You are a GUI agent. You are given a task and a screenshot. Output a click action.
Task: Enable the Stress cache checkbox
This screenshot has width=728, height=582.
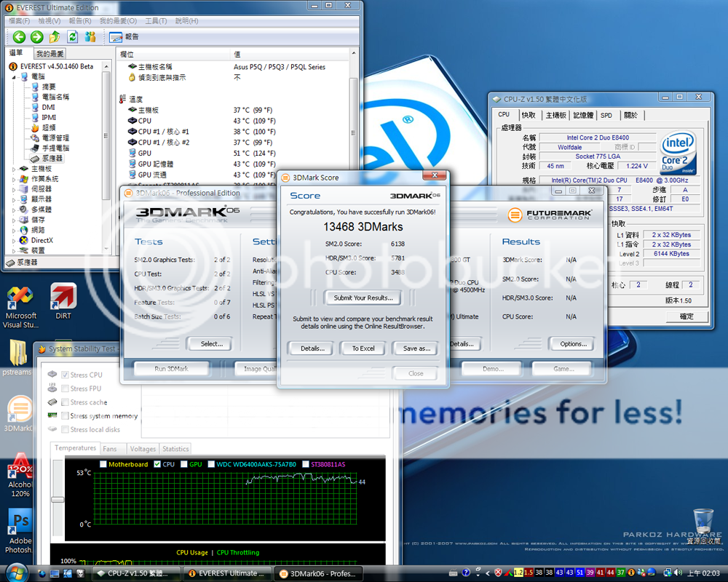65,402
